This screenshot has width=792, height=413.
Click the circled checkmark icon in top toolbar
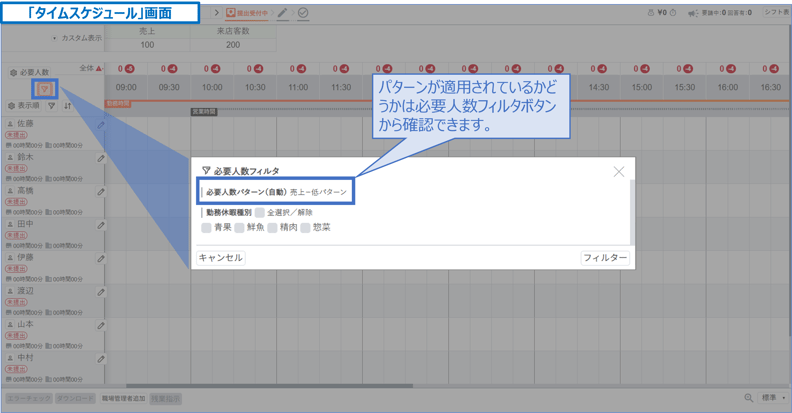click(x=303, y=13)
